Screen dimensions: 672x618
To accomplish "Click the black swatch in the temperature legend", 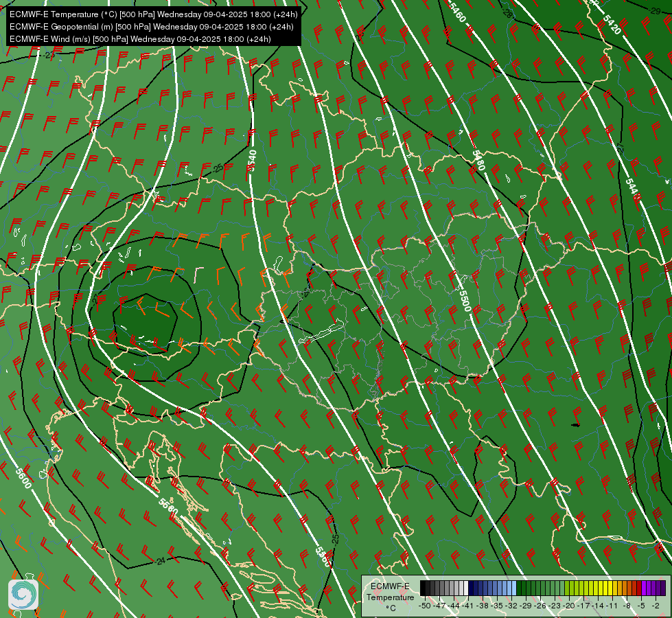I will (x=423, y=588).
